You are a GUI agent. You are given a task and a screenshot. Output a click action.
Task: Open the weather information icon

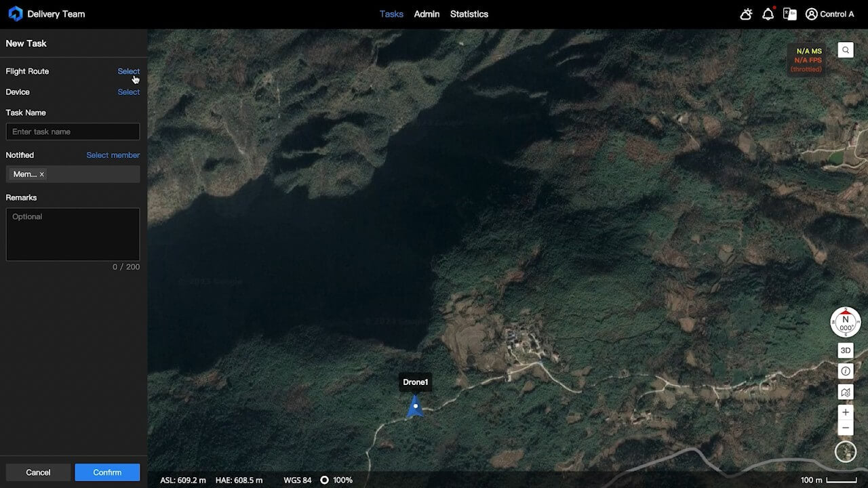746,14
